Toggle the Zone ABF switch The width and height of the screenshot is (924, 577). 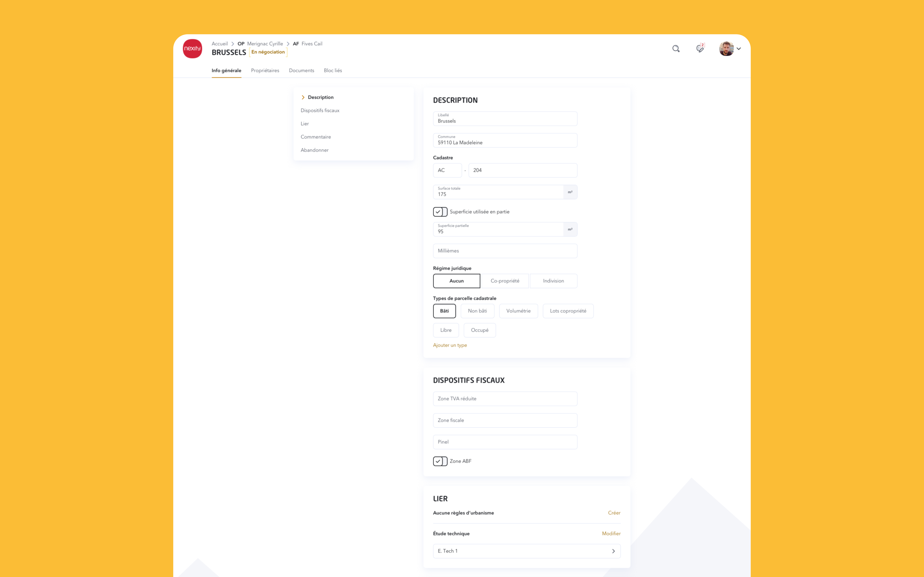point(440,461)
